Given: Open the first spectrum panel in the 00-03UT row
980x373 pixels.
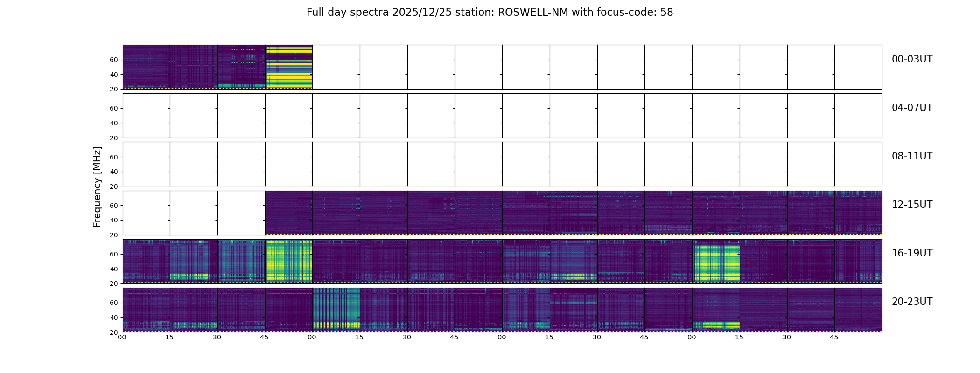Looking at the screenshot, I should [147, 67].
